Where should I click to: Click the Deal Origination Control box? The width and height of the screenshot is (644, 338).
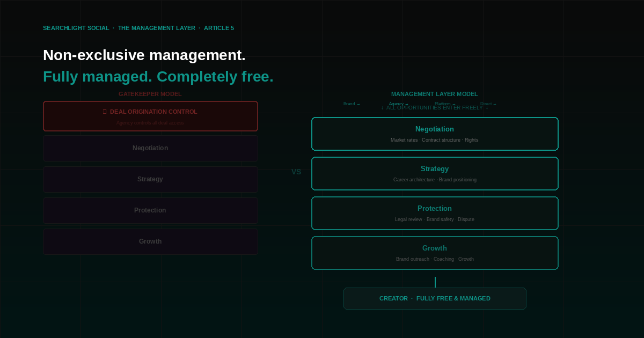click(x=150, y=116)
